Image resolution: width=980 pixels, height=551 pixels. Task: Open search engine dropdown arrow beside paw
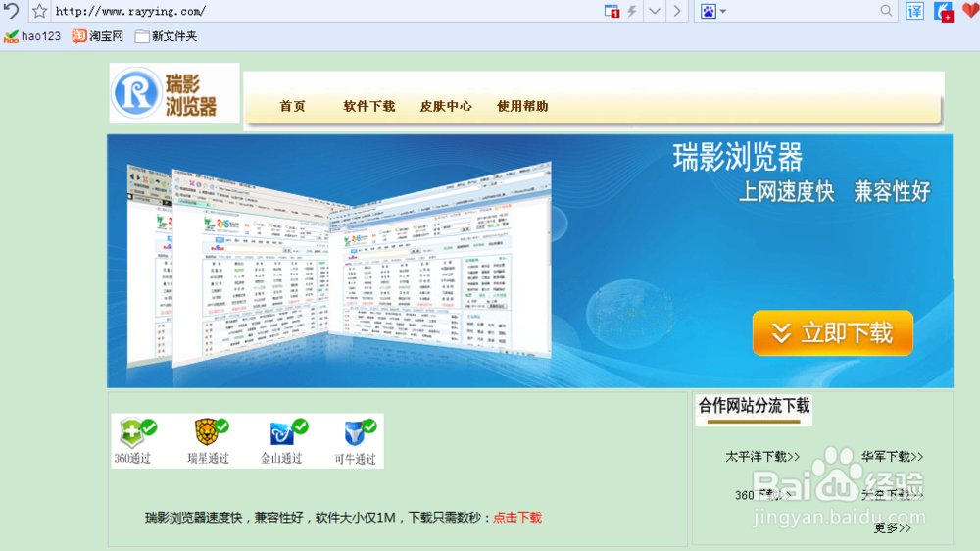[723, 11]
